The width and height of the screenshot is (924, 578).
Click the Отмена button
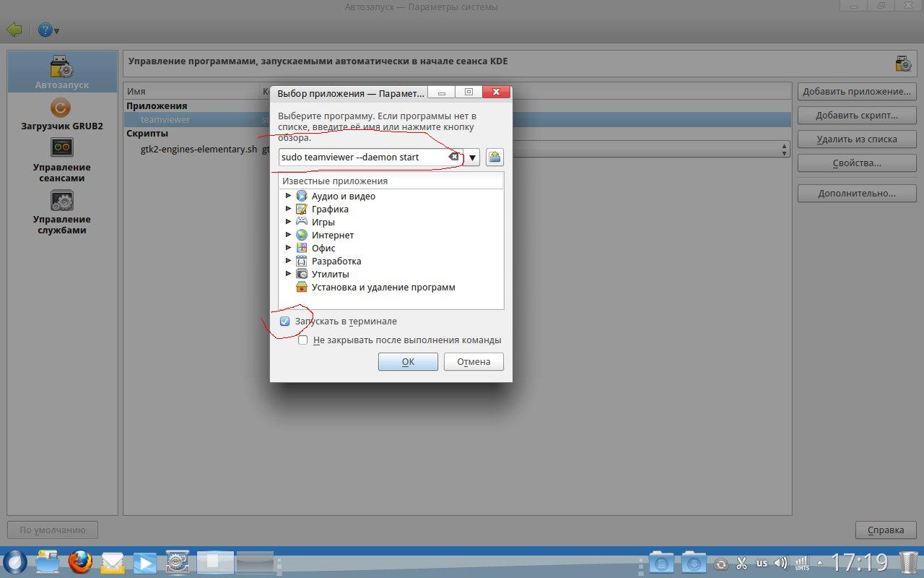[474, 362]
